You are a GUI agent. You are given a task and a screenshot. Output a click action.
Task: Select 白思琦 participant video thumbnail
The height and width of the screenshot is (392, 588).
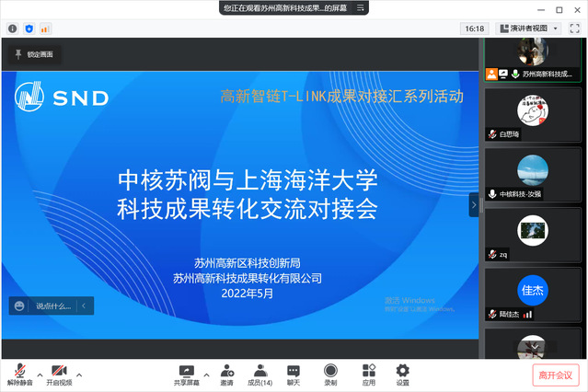533,114
